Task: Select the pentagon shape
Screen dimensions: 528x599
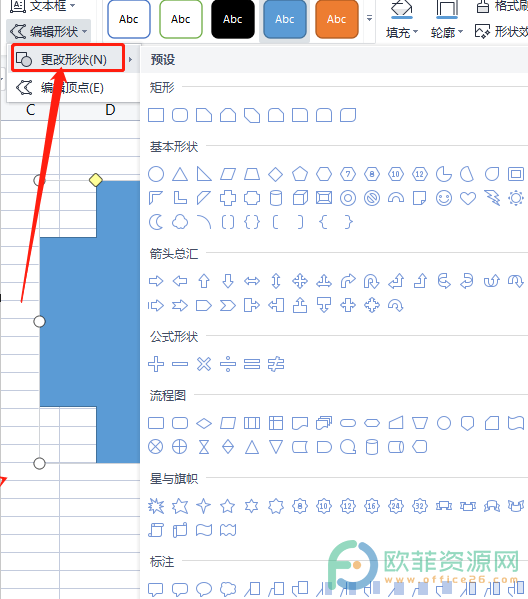Action: pos(300,174)
